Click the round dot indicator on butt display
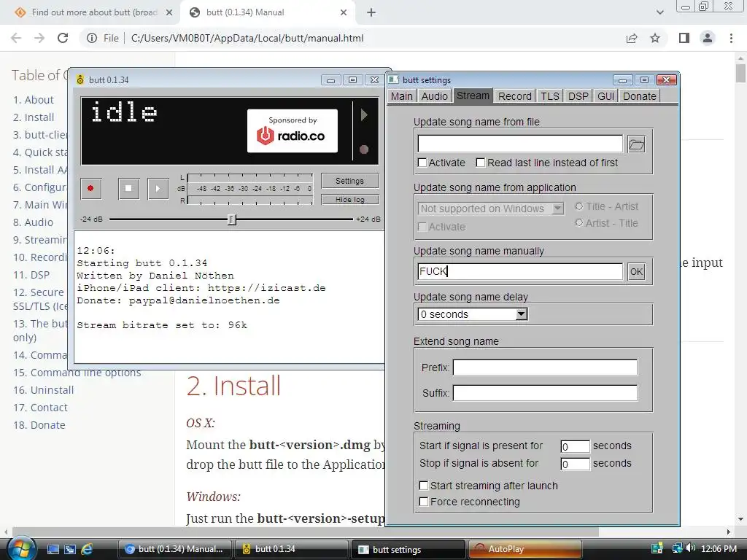Viewport: 747px width, 560px height. click(364, 149)
